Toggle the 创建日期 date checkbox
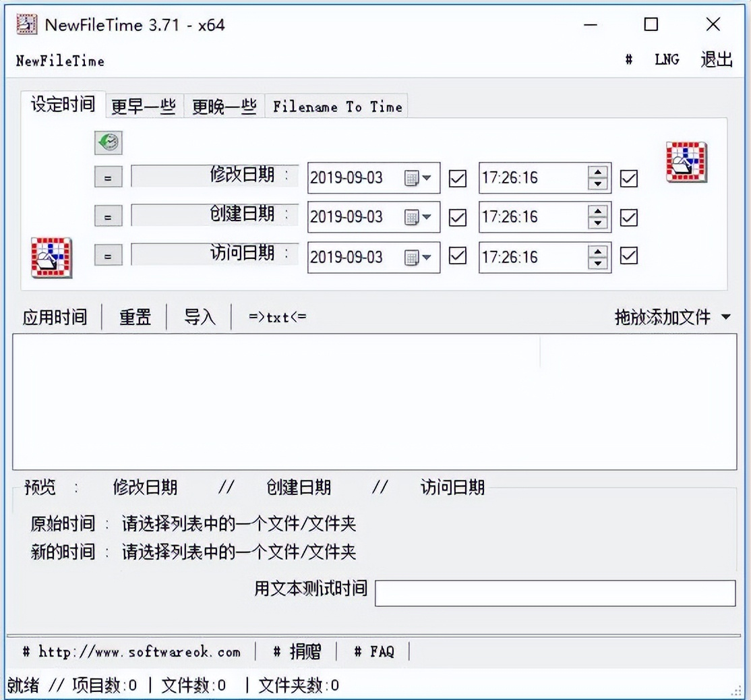 pos(457,218)
